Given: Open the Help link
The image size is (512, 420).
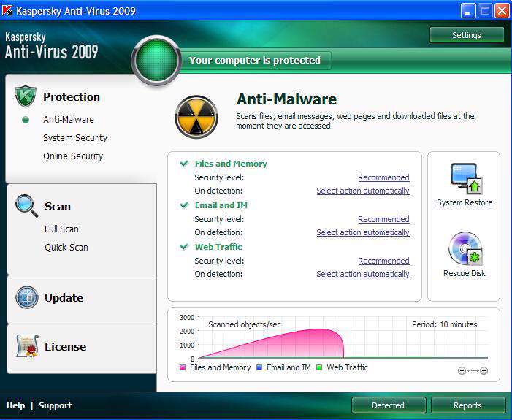Looking at the screenshot, I should pyautogui.click(x=15, y=405).
